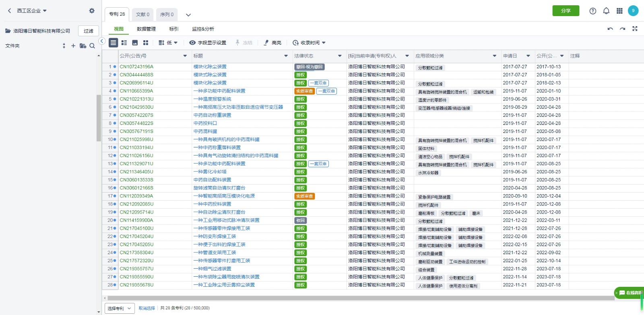The image size is (644, 315).
Task: Open the 法律状态 column filter dropdown
Action: [x=340, y=56]
